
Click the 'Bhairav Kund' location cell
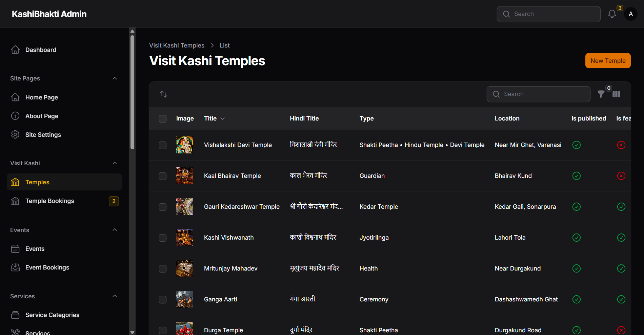[x=513, y=176]
